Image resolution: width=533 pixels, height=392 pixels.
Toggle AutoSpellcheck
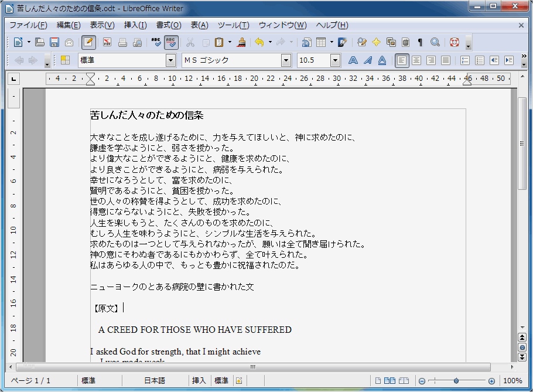tap(171, 43)
